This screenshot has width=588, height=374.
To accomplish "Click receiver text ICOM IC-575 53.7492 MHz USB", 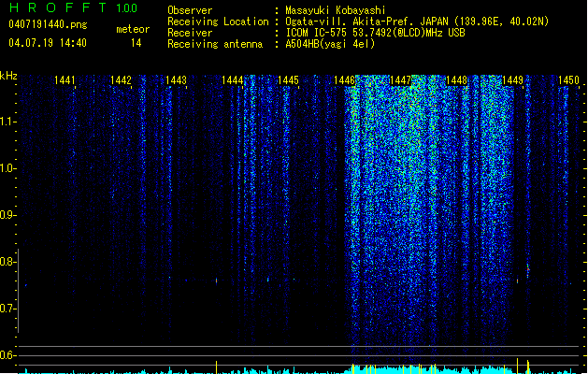I will pyautogui.click(x=375, y=33).
